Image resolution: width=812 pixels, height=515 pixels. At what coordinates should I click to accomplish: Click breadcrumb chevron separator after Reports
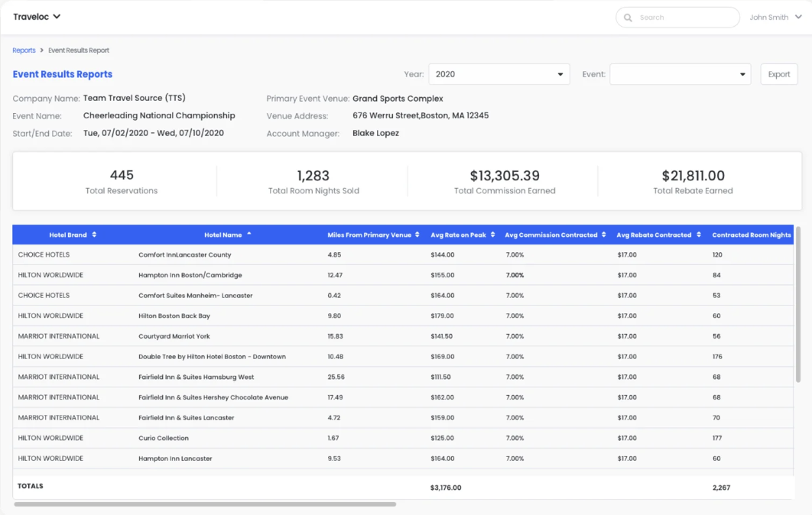(42, 50)
